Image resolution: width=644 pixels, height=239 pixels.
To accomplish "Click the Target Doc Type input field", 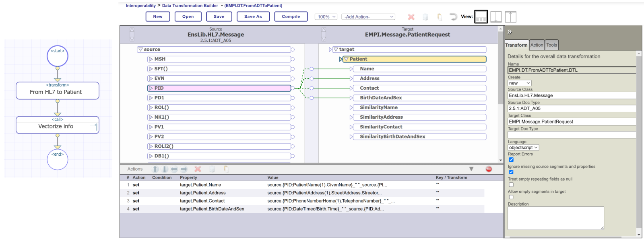I will click(x=572, y=135).
